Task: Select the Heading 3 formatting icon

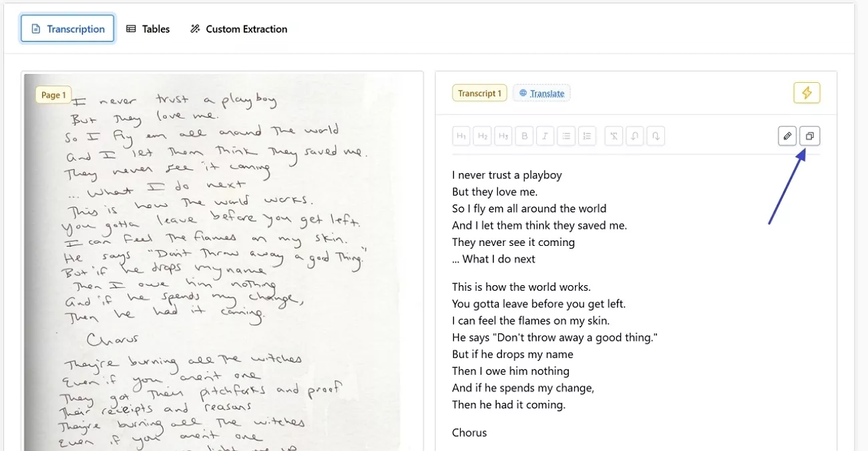Action: (503, 136)
